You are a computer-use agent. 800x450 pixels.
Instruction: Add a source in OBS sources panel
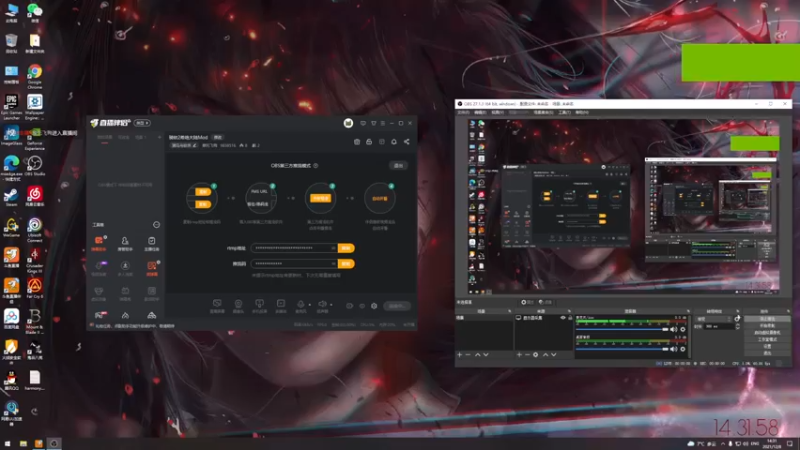click(519, 355)
